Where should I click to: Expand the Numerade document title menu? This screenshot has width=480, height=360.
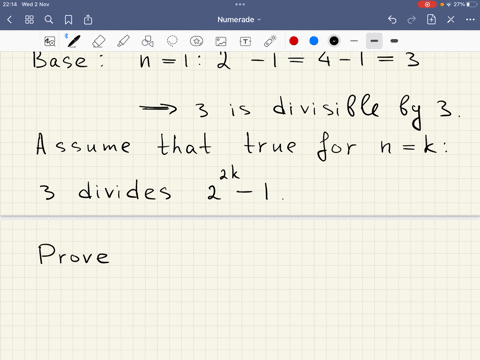click(239, 20)
